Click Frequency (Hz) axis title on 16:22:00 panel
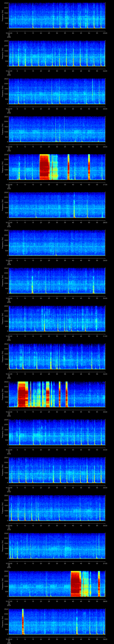The height and width of the screenshot is (644, 114). [3, 16]
